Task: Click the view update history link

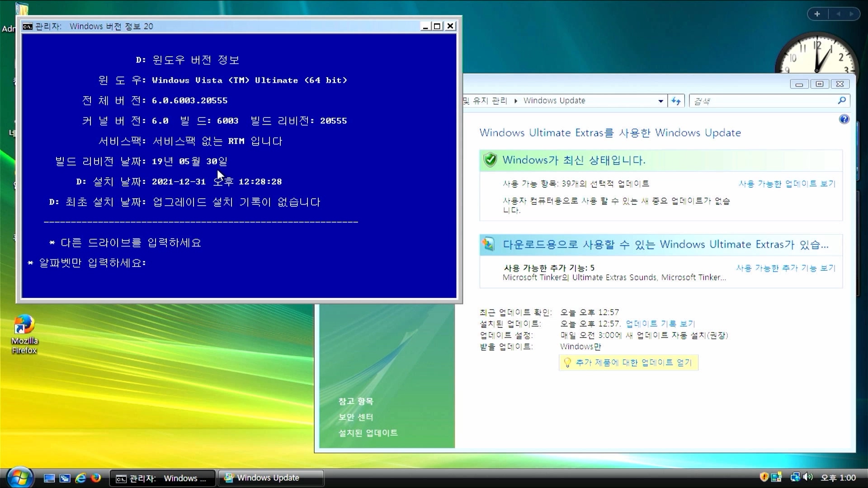Action: coord(660,324)
